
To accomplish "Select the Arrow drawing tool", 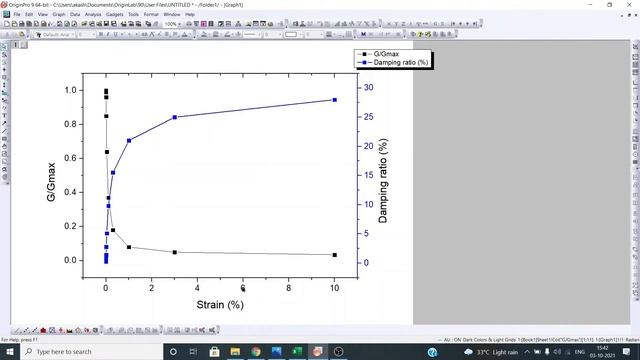I will (x=4, y=124).
